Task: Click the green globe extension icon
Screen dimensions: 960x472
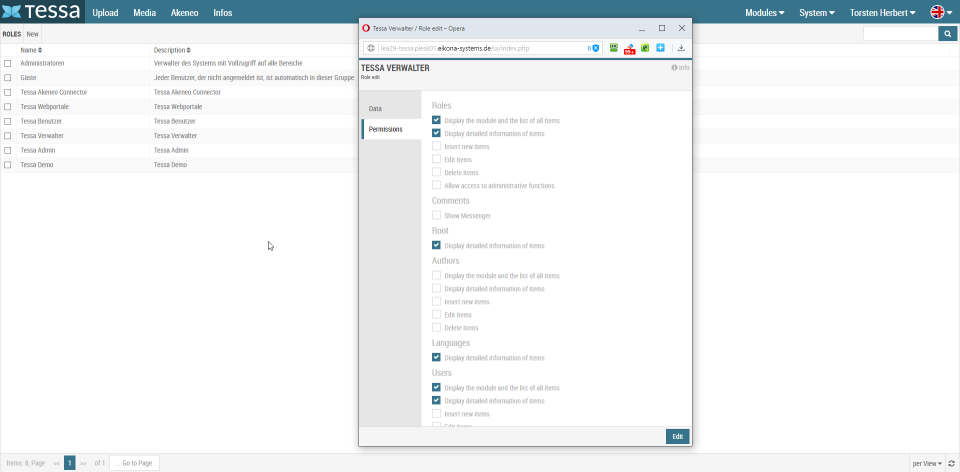Action: [645, 48]
